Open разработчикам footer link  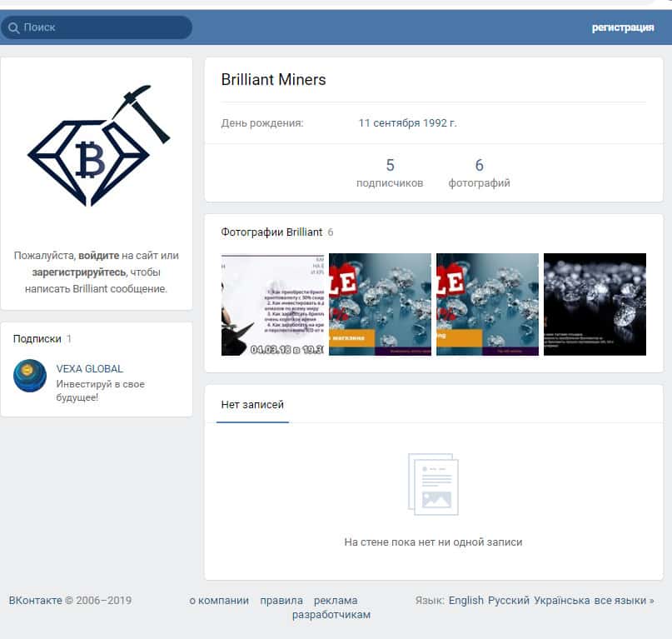coord(331,615)
